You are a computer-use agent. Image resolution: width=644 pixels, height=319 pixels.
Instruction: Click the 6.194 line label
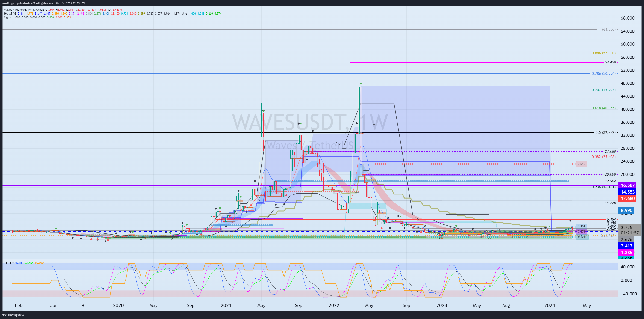pos(611,219)
